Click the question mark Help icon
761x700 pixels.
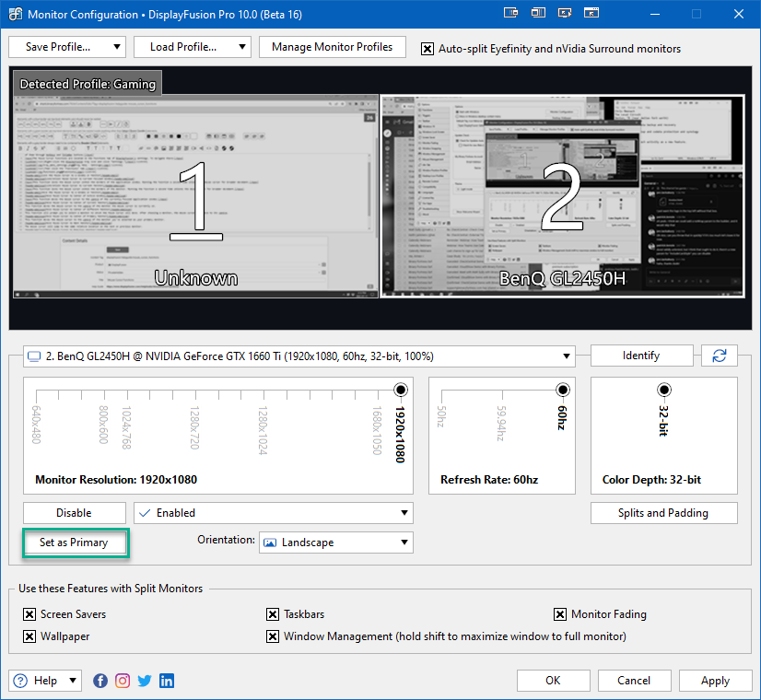[x=20, y=681]
